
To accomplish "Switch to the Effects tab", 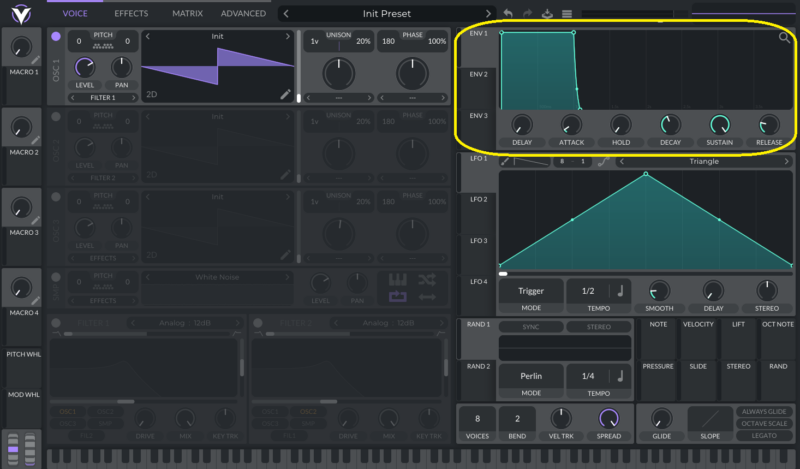I will pyautogui.click(x=131, y=14).
